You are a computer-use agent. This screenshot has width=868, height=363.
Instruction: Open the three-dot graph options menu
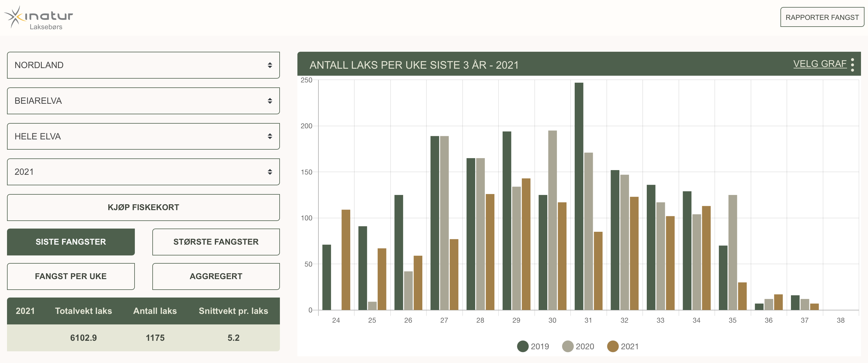click(852, 64)
